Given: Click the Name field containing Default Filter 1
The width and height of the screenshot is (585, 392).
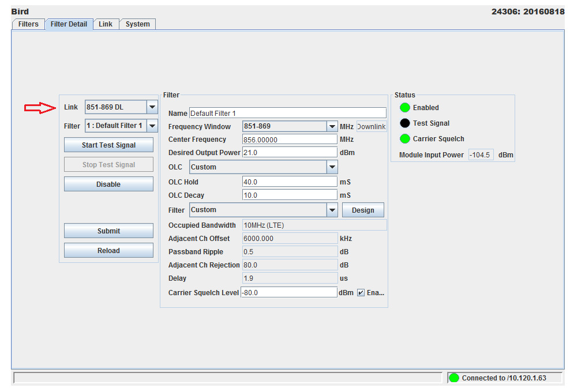Looking at the screenshot, I should pyautogui.click(x=288, y=114).
